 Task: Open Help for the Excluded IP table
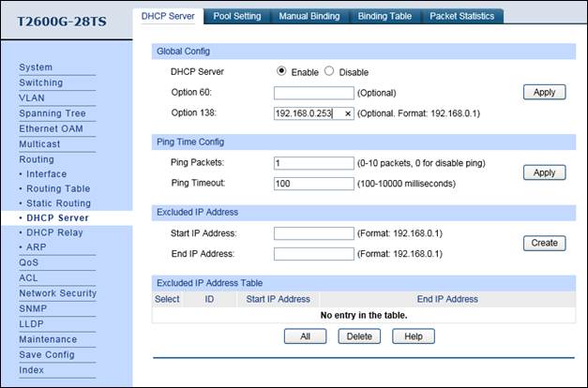tap(414, 336)
